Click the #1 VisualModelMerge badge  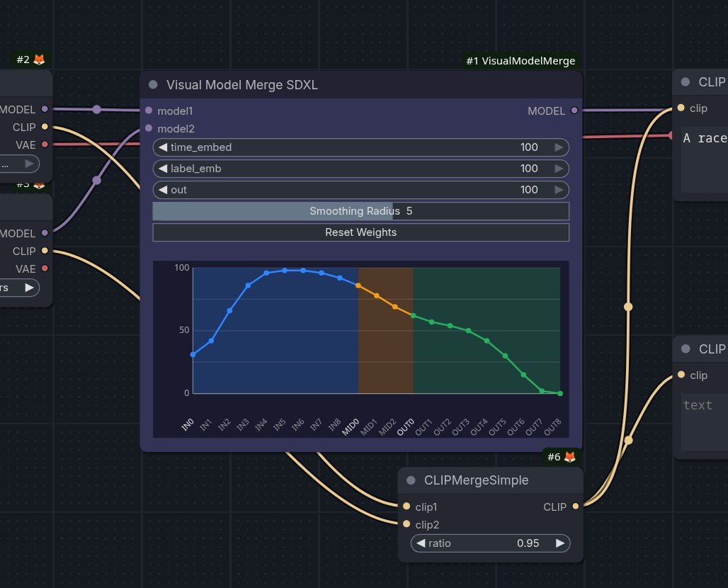521,61
